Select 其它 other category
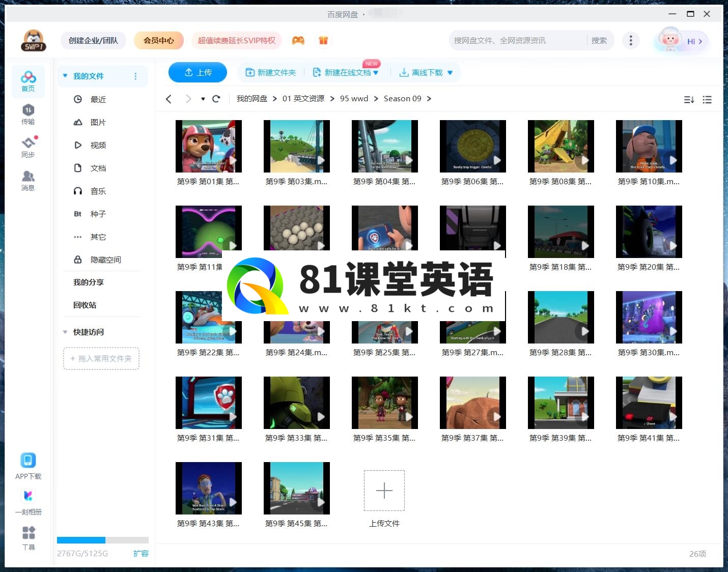 [x=98, y=237]
